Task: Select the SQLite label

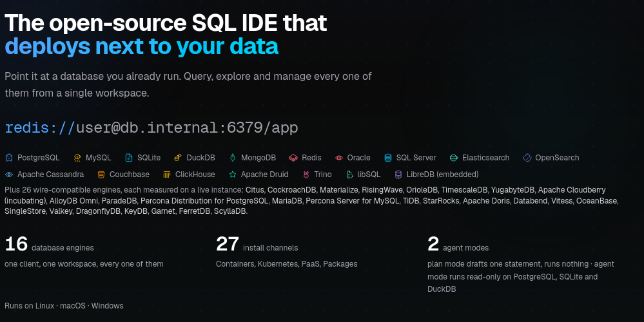Action: [x=149, y=158]
